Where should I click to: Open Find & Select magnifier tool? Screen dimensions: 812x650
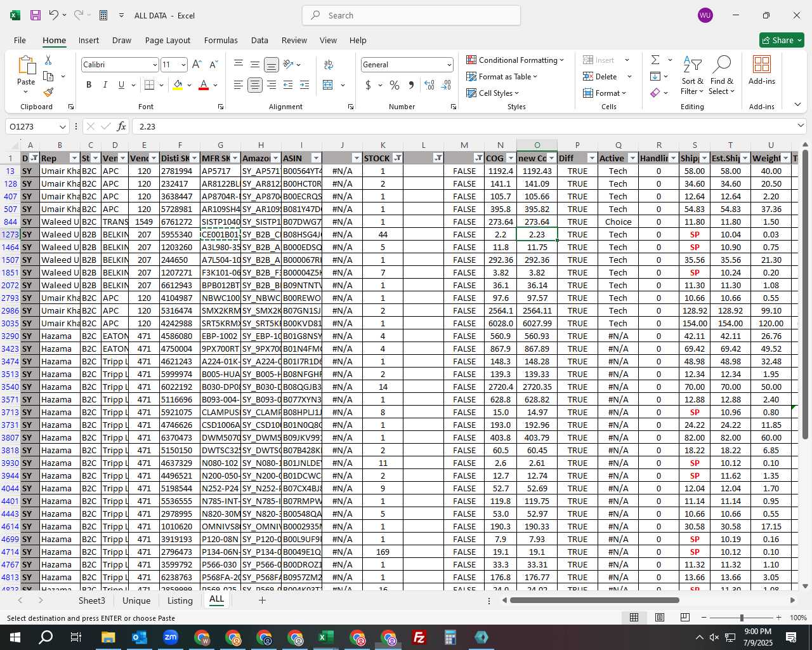point(722,76)
